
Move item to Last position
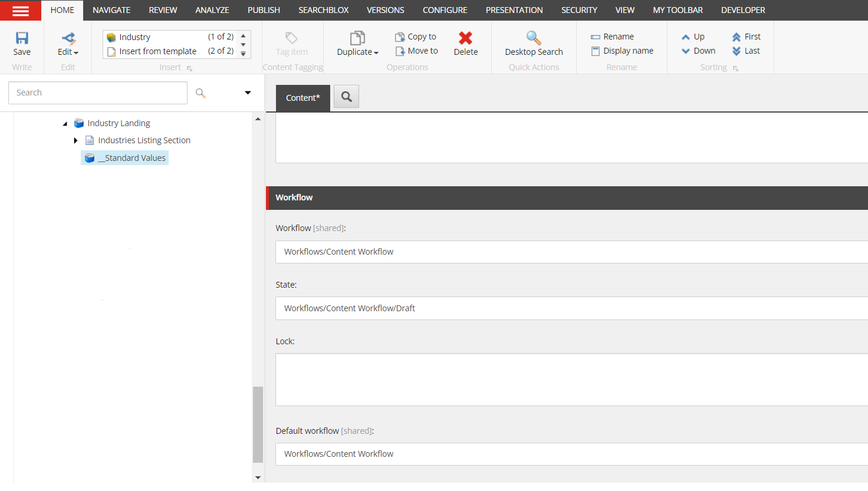coord(745,51)
